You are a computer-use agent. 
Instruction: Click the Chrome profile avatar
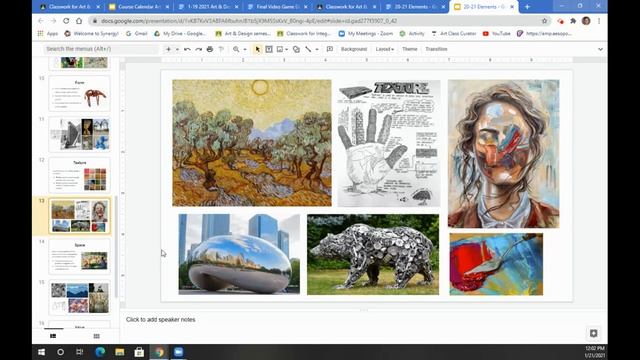pos(586,21)
